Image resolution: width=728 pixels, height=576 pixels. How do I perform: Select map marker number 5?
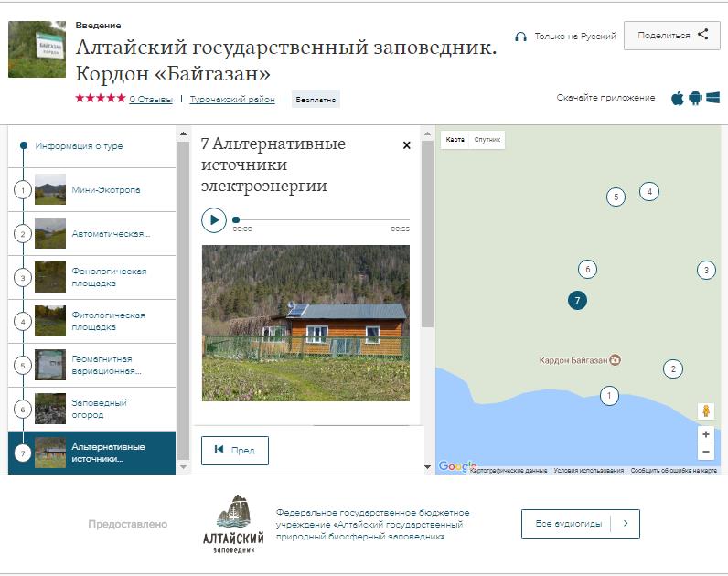tap(616, 197)
